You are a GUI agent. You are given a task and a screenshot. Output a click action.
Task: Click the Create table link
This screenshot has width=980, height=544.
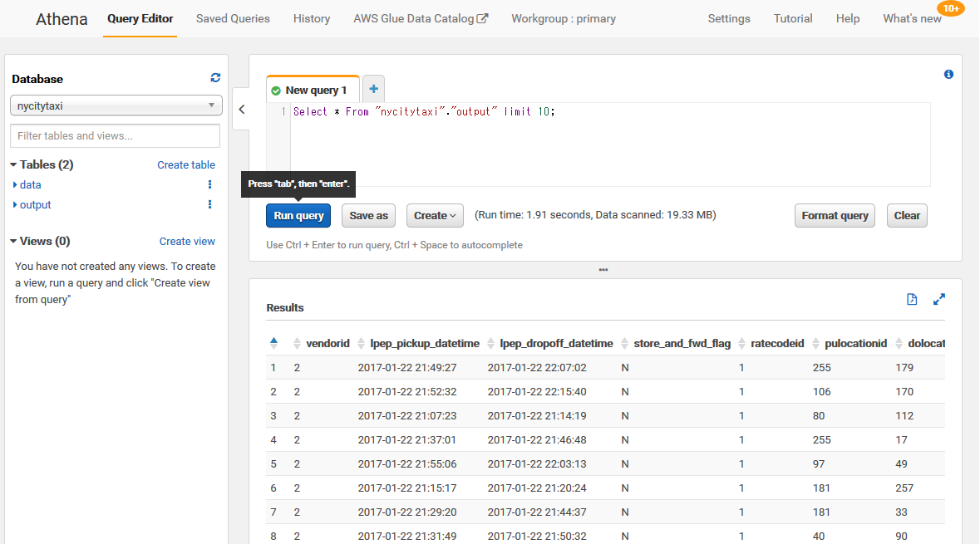coord(186,165)
